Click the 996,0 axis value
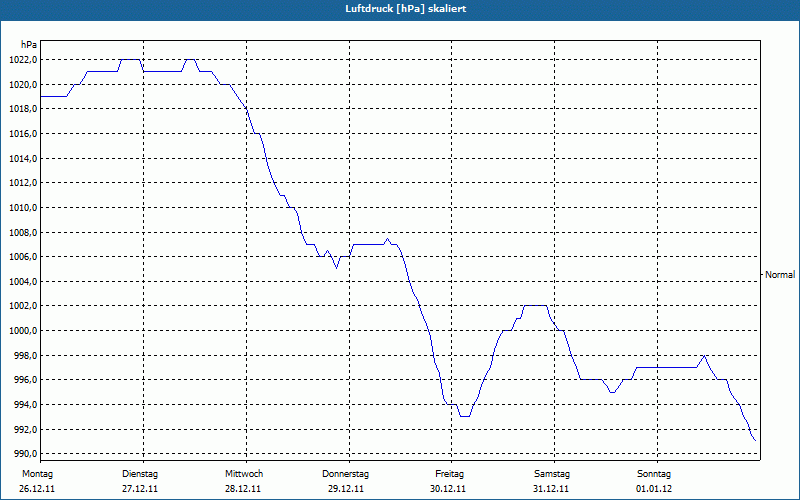 click(x=26, y=380)
